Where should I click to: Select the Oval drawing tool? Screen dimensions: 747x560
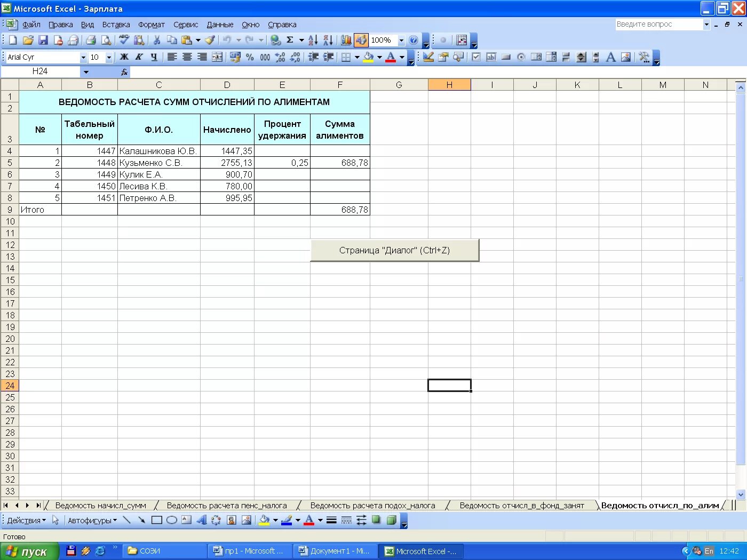pos(172,520)
